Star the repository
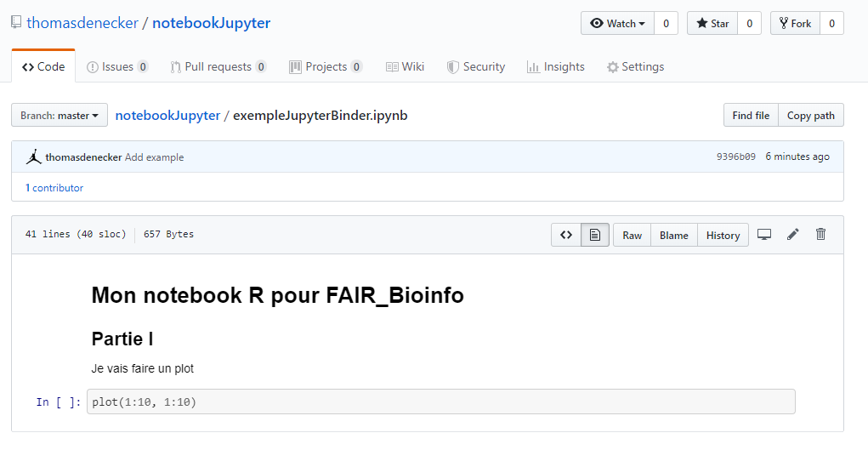This screenshot has height=450, width=868. click(x=712, y=23)
